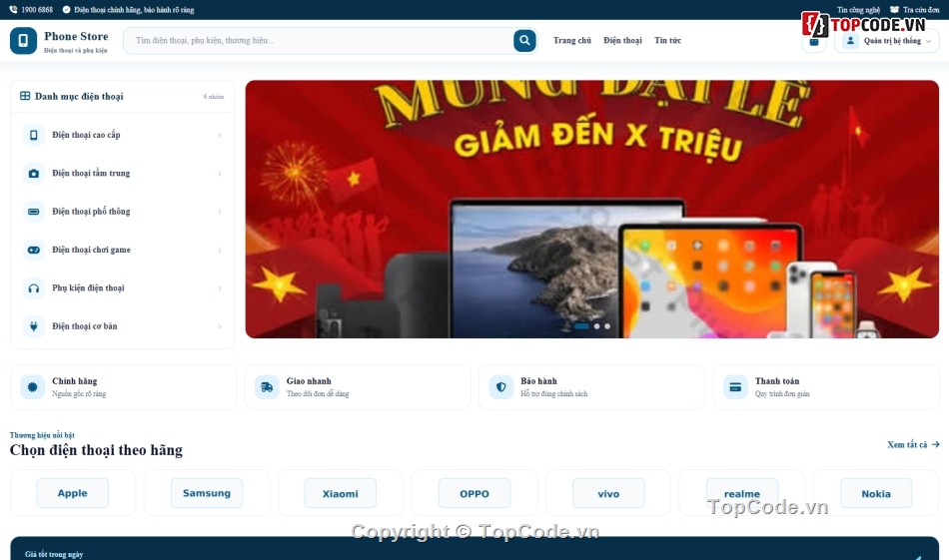Click the Hỗ trợ đúng chính sách text

[x=554, y=393]
